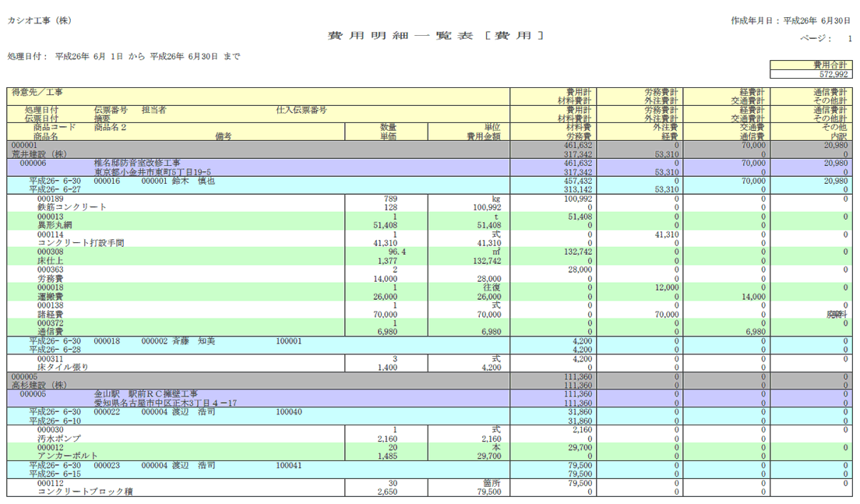Select the total value 572,992
The width and height of the screenshot is (860, 504).
(834, 74)
